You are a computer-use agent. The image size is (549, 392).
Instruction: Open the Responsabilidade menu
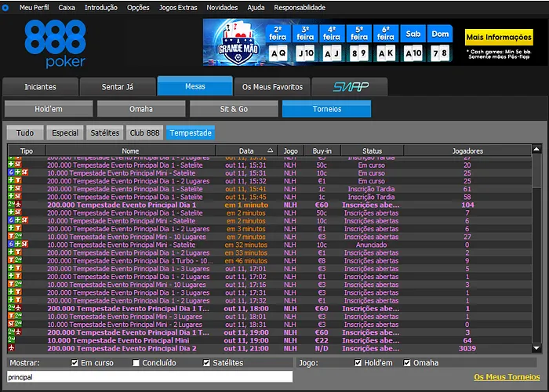click(300, 7)
